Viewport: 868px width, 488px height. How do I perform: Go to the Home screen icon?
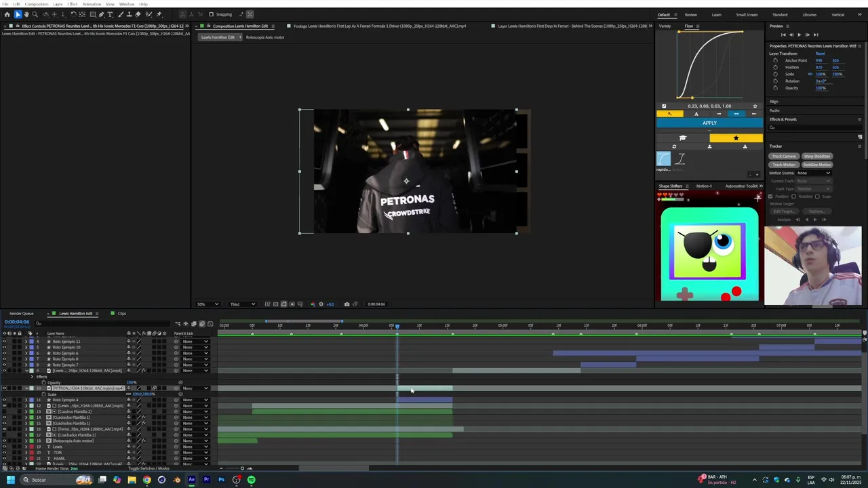(7, 14)
